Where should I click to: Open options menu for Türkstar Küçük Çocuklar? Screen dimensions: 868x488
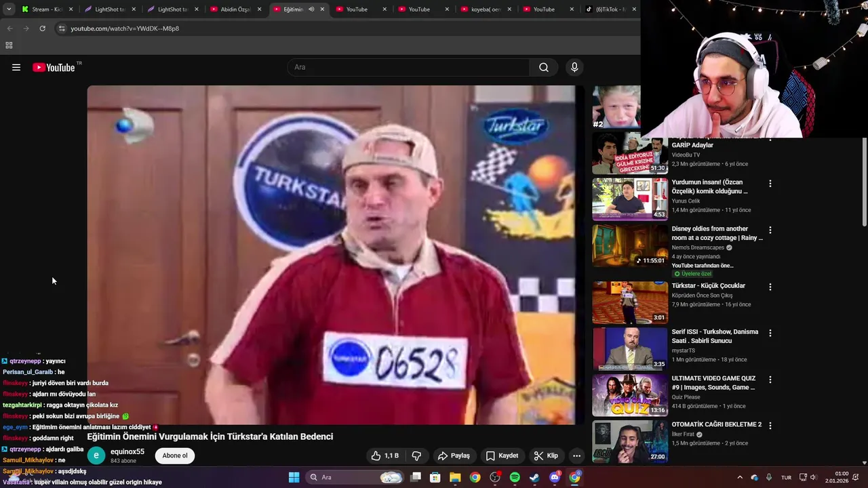770,287
